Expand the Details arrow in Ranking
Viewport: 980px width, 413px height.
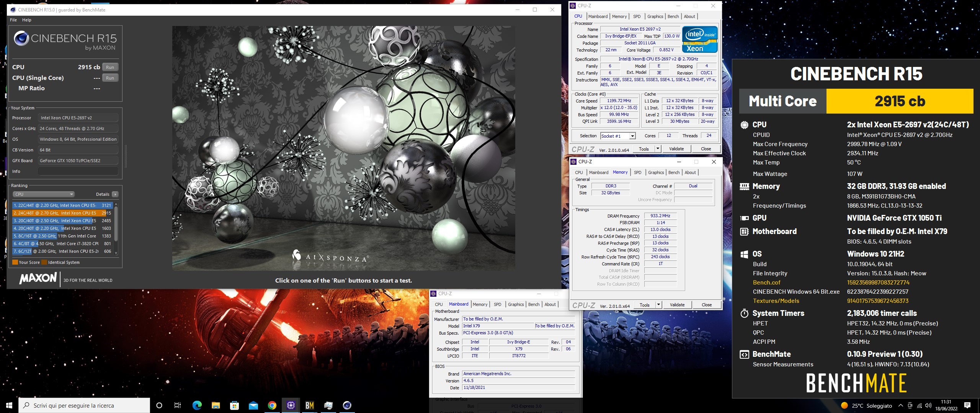[x=115, y=194]
